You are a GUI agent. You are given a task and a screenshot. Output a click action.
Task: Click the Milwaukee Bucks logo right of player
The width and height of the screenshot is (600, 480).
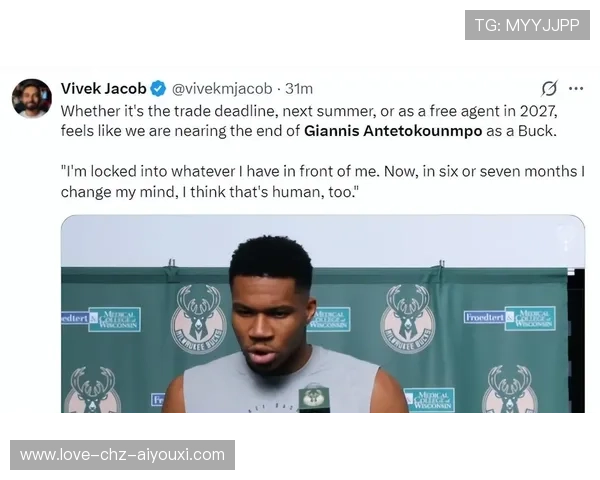408,319
